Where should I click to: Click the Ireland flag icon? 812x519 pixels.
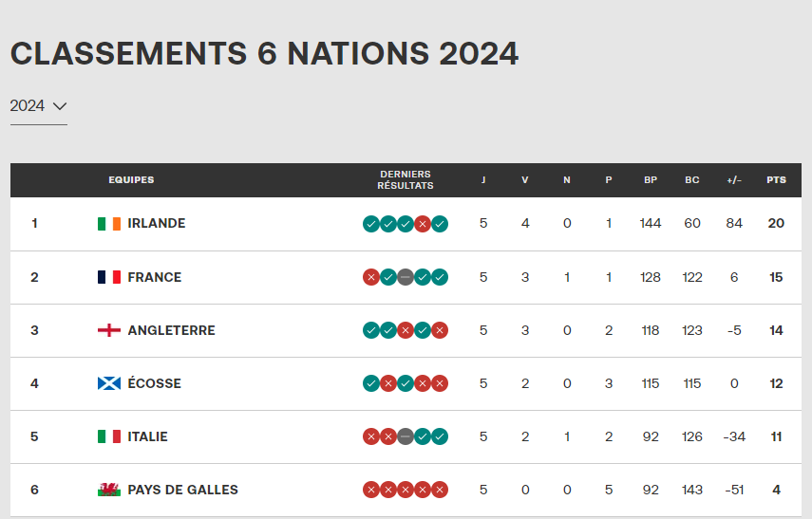tap(109, 224)
